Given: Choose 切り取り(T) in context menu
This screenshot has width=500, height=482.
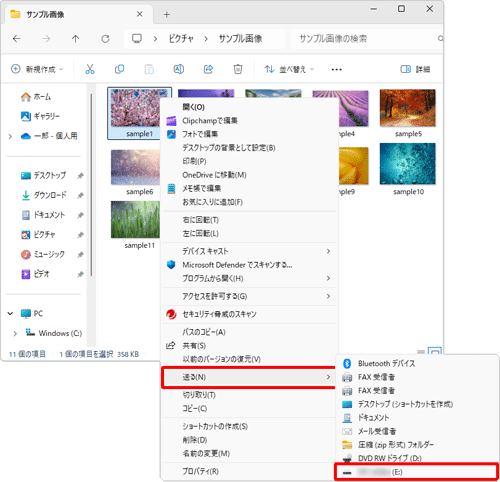Looking at the screenshot, I should [x=249, y=395].
